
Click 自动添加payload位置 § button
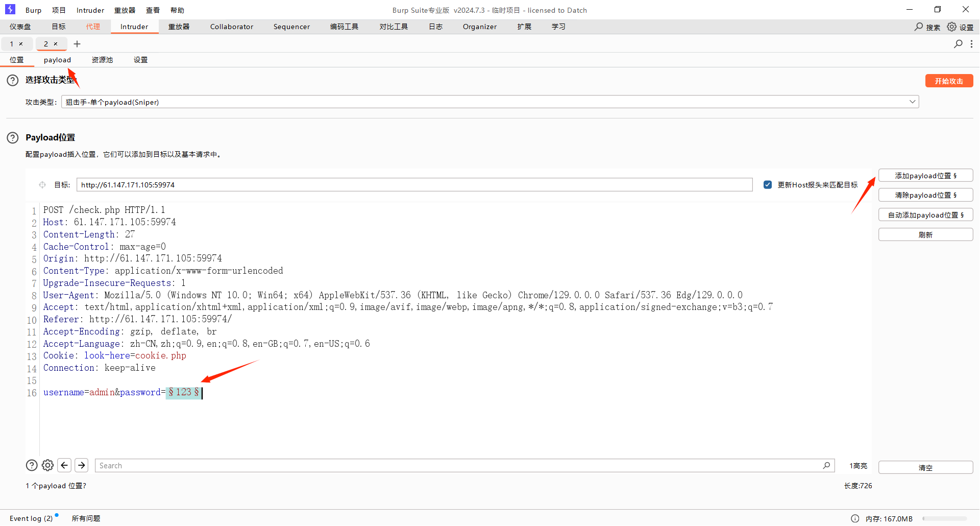925,215
